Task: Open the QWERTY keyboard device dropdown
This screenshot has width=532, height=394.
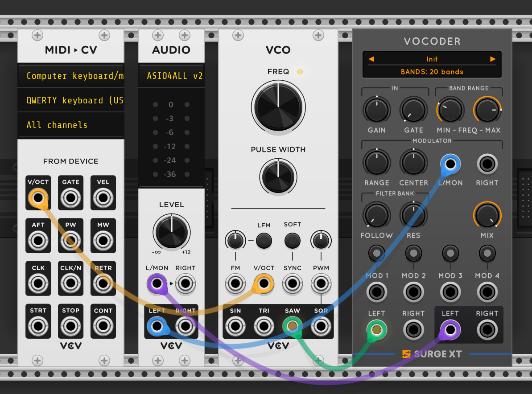Action: (71, 100)
